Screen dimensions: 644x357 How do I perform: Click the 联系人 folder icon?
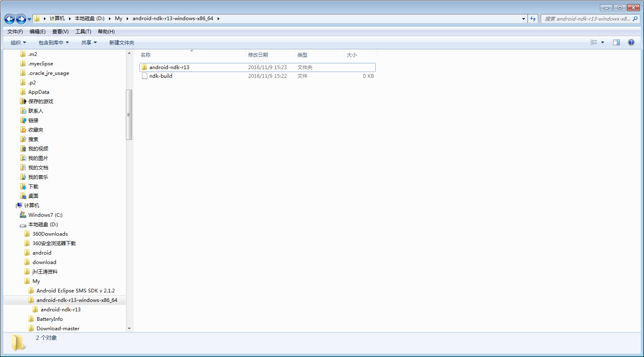coord(23,111)
